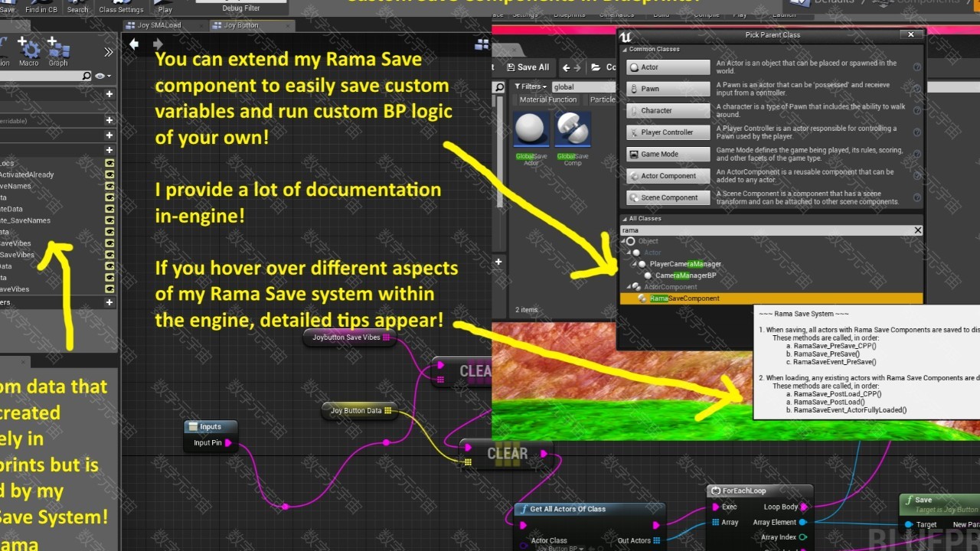
Task: Add a new Macro
Action: click(29, 51)
